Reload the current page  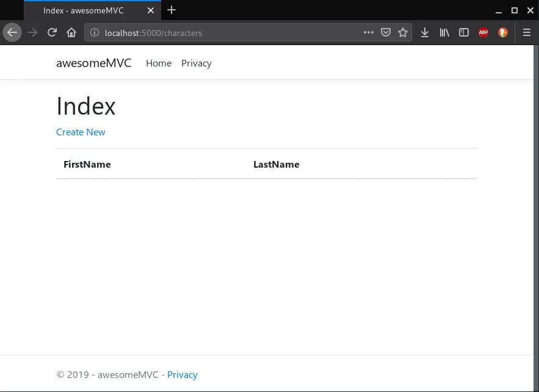pos(52,32)
